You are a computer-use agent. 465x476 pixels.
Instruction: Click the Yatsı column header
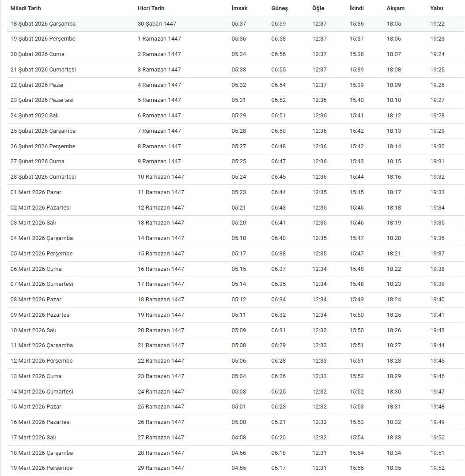pyautogui.click(x=437, y=8)
